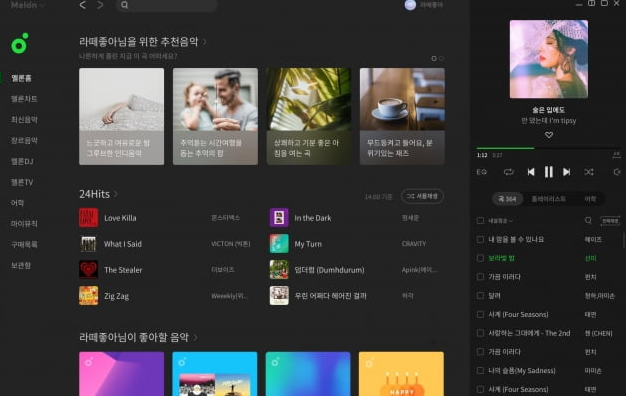626x397 pixels.
Task: Open the lyrics icon above the volume
Action: 617,155
